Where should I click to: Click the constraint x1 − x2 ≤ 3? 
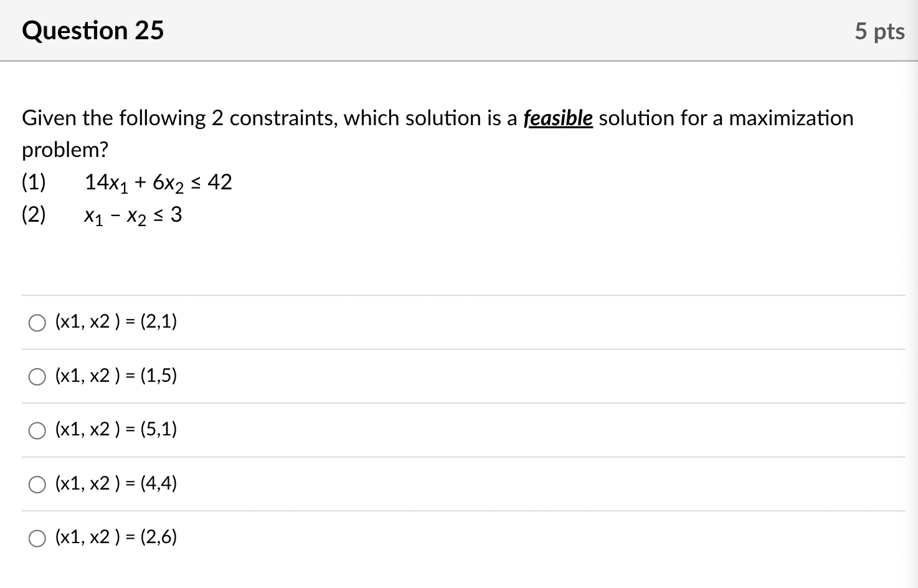pos(133,216)
